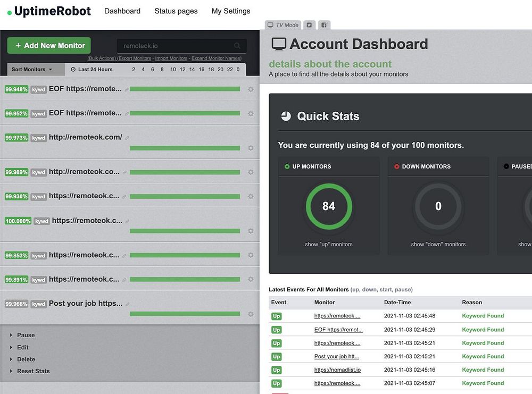Viewport: 532px width, 394px height.
Task: Click the Account Dashboard monitor icon
Action: (x=279, y=45)
